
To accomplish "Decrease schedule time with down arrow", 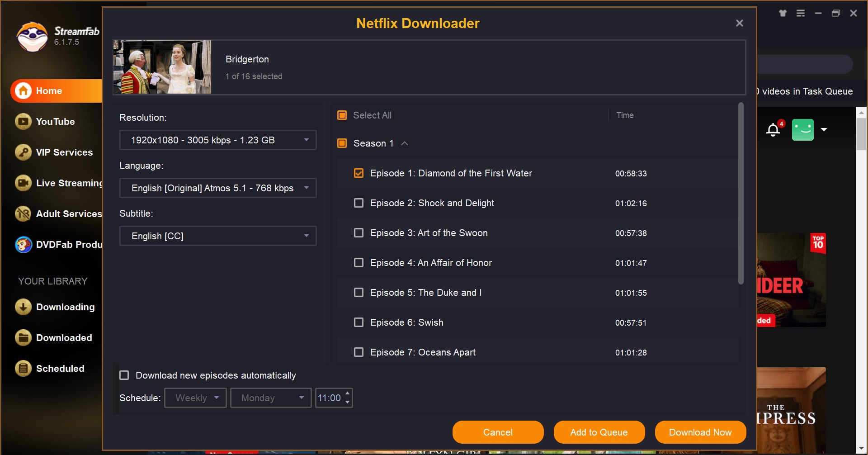I will tap(347, 403).
